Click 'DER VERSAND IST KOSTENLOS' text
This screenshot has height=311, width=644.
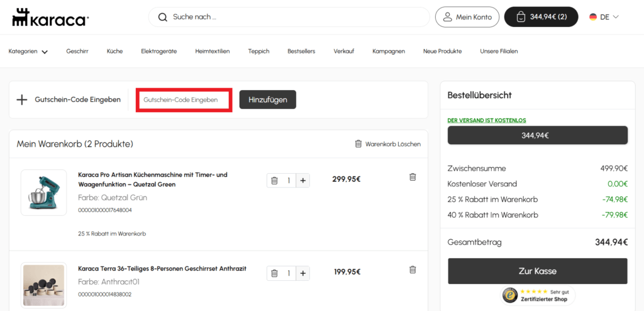(487, 120)
